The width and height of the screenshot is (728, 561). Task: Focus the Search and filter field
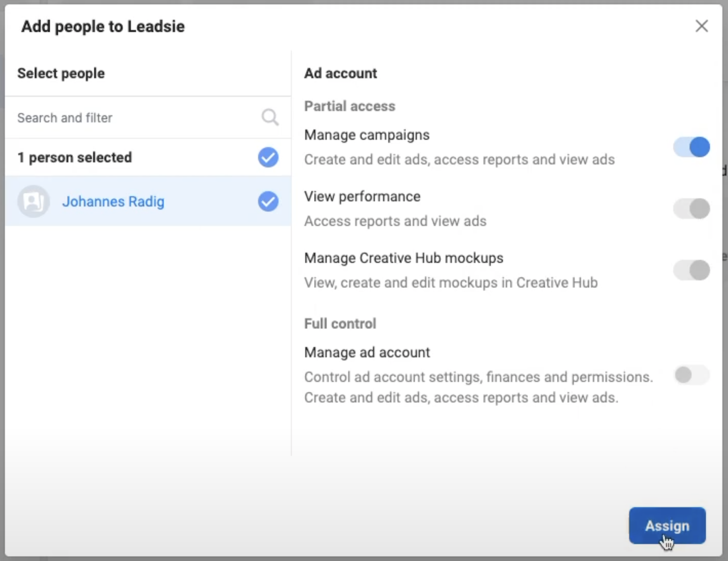click(132, 118)
